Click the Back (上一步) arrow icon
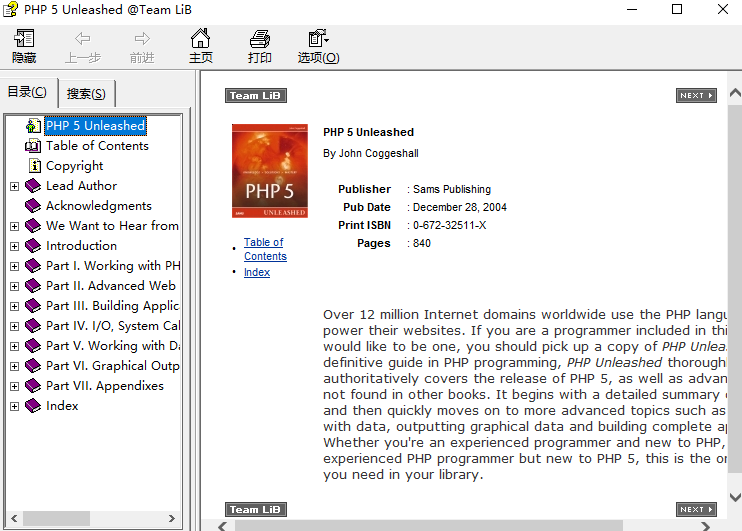Screen dimensions: 742x531 pos(83,39)
